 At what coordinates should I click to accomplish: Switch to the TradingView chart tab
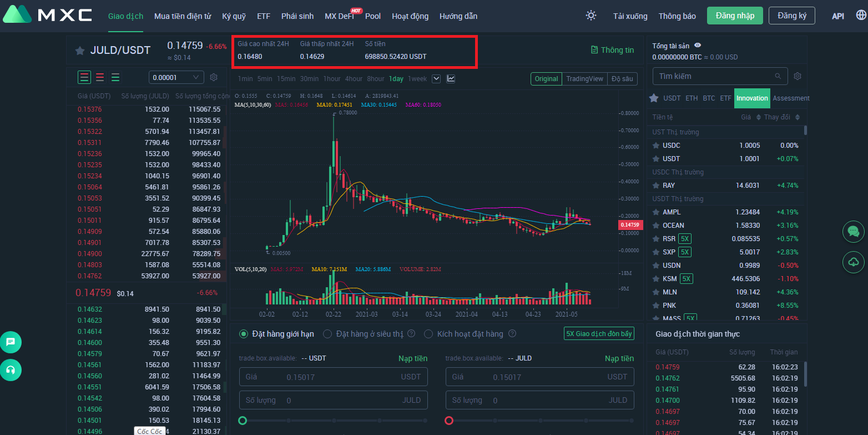point(584,79)
